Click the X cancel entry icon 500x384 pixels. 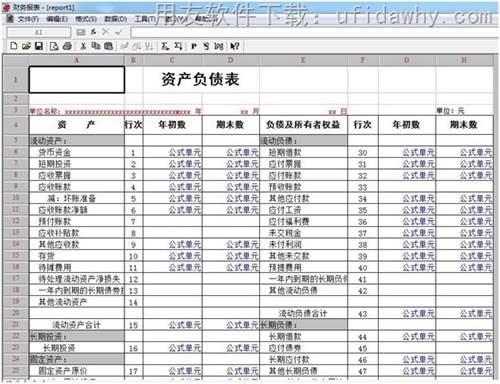(x=105, y=32)
